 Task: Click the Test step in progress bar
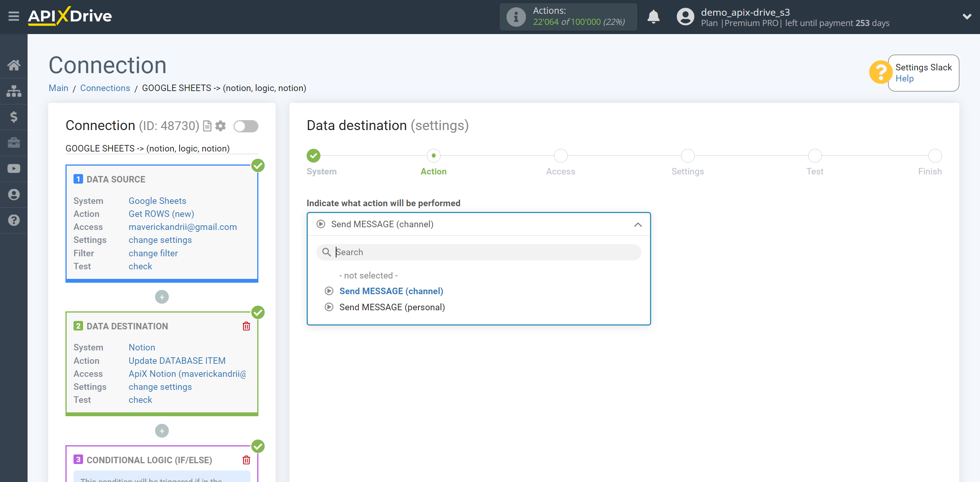815,156
